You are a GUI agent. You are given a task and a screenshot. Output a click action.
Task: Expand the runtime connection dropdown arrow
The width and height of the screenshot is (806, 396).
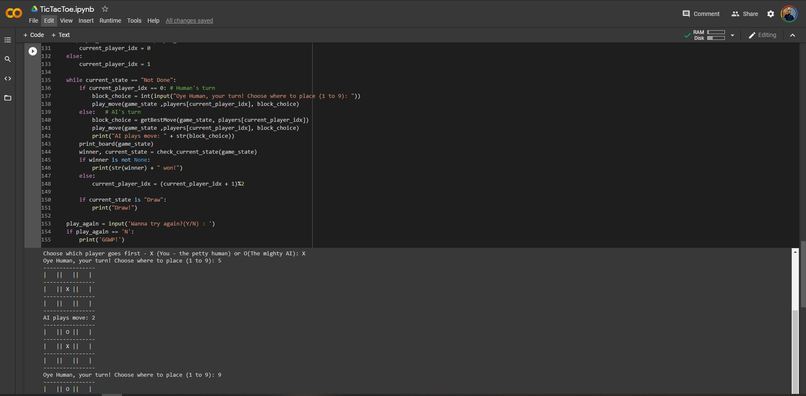[x=732, y=35]
